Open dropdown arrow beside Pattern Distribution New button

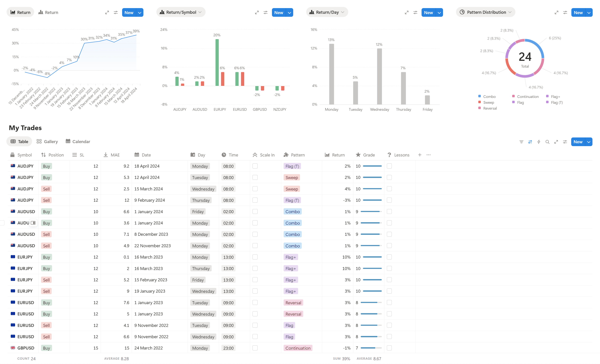[x=589, y=13]
